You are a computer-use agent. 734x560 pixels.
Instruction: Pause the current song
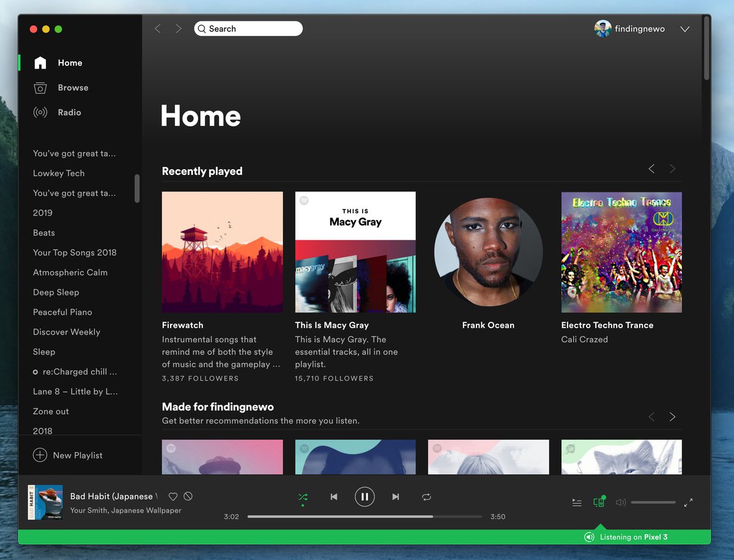365,497
